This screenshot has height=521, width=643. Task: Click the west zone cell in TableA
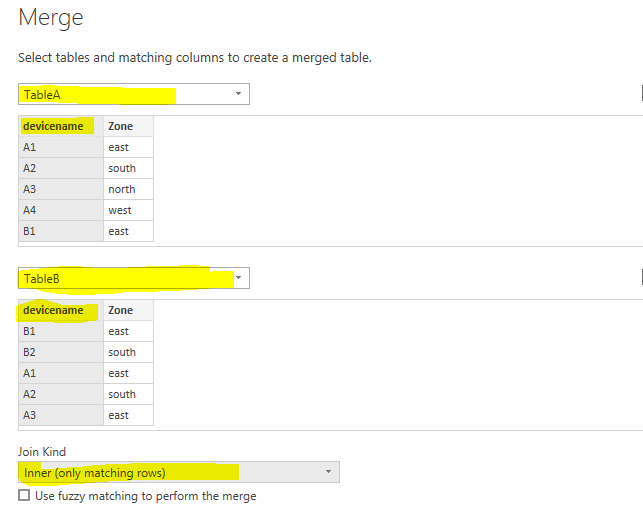[128, 210]
